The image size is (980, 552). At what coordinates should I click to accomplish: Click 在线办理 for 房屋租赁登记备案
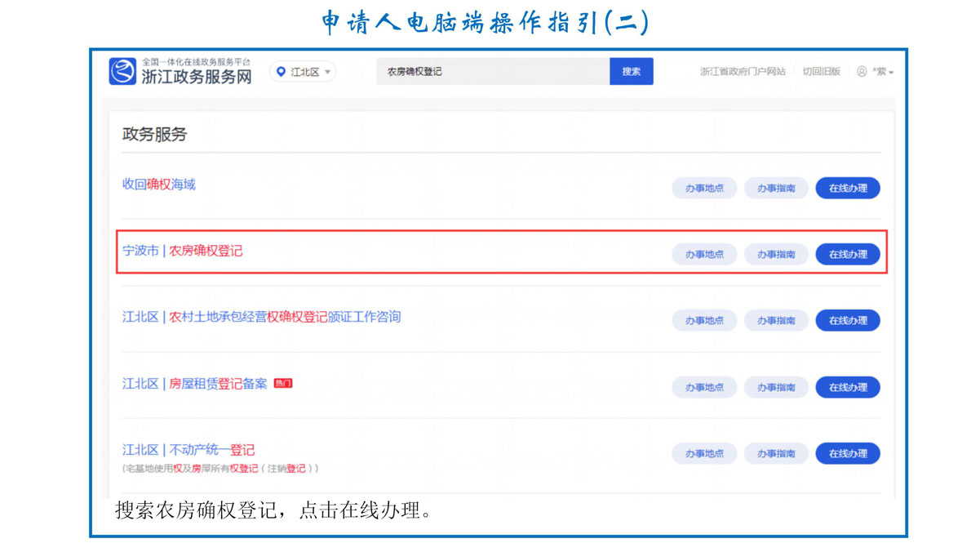tap(848, 387)
